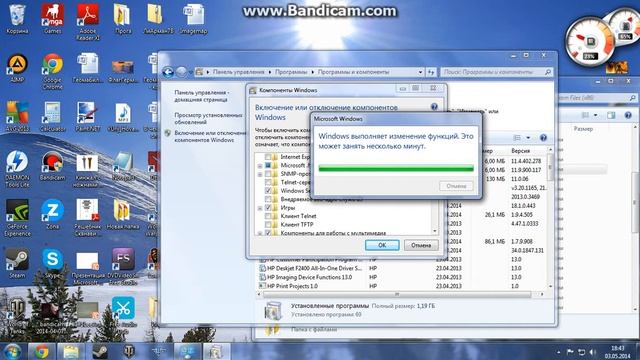This screenshot has width=640, height=360.
Task: Open the MP3 audio file on desktop
Action: click(122, 117)
